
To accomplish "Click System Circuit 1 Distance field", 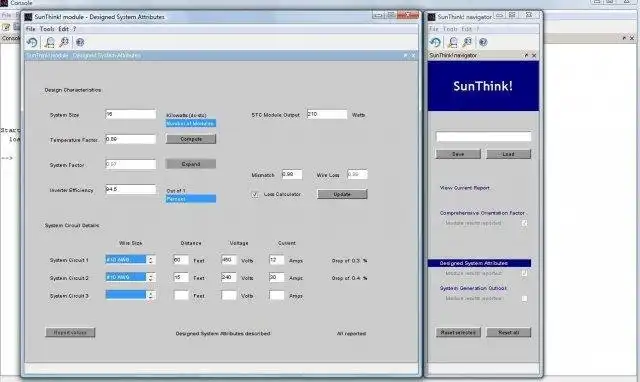I will tap(181, 260).
